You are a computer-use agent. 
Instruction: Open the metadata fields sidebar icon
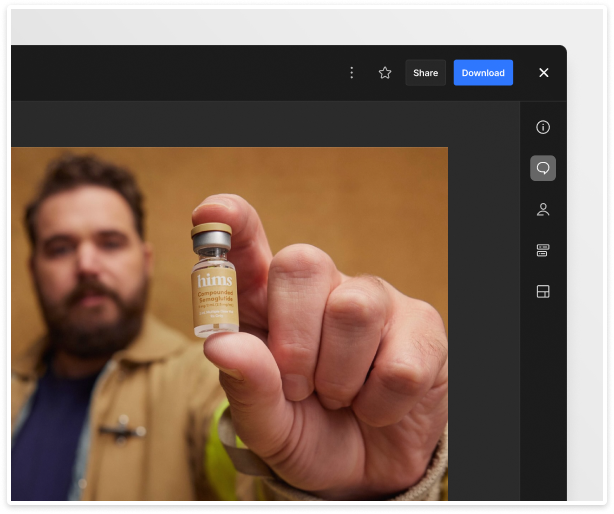(542, 251)
